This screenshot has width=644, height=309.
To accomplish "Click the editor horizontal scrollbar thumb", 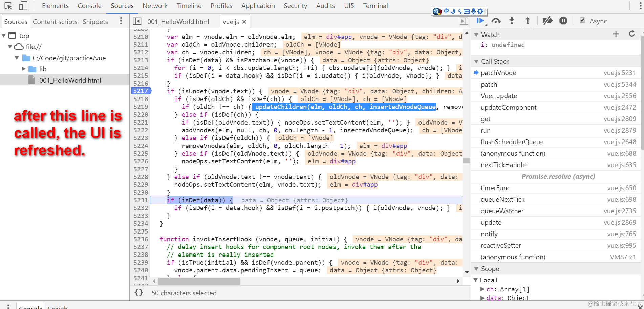I will tap(199, 281).
